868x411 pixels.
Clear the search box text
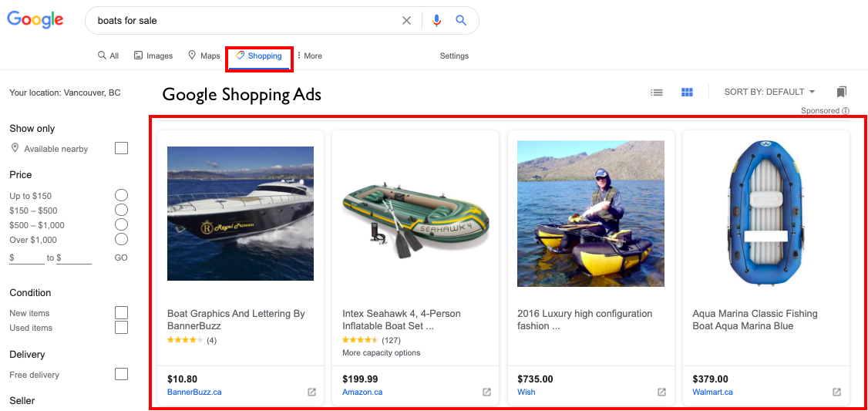pos(406,21)
